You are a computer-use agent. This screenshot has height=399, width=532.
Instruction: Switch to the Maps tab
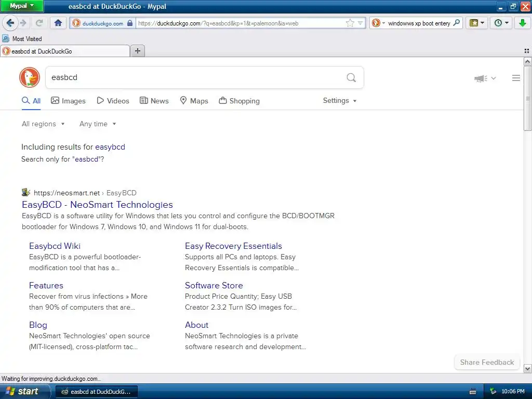[x=194, y=101]
